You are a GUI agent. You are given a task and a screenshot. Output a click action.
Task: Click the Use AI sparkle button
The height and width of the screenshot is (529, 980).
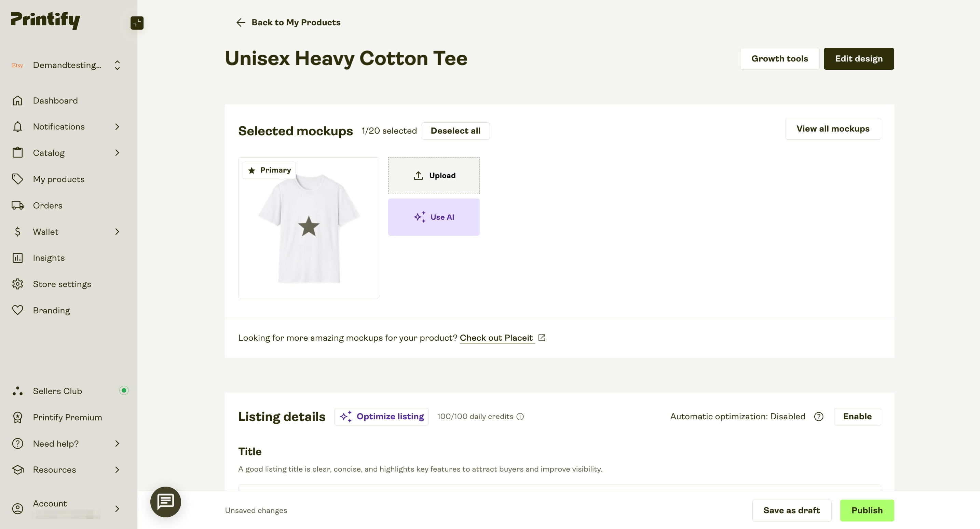tap(434, 217)
